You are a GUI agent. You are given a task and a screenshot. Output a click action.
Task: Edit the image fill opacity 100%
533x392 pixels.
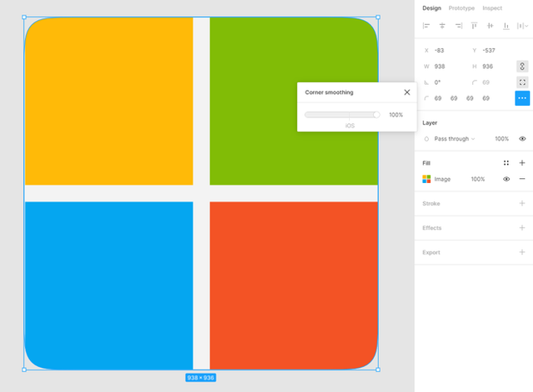[477, 180]
